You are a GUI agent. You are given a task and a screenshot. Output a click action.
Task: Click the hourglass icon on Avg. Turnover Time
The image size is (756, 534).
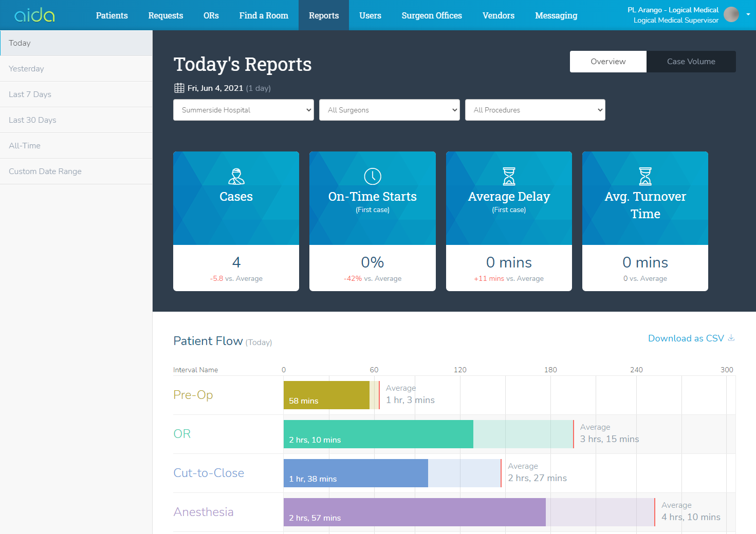645,176
